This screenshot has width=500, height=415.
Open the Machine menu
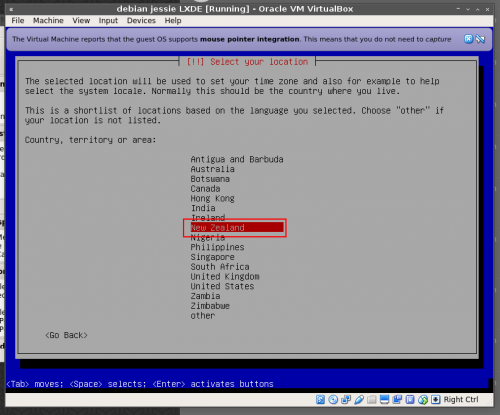(48, 21)
